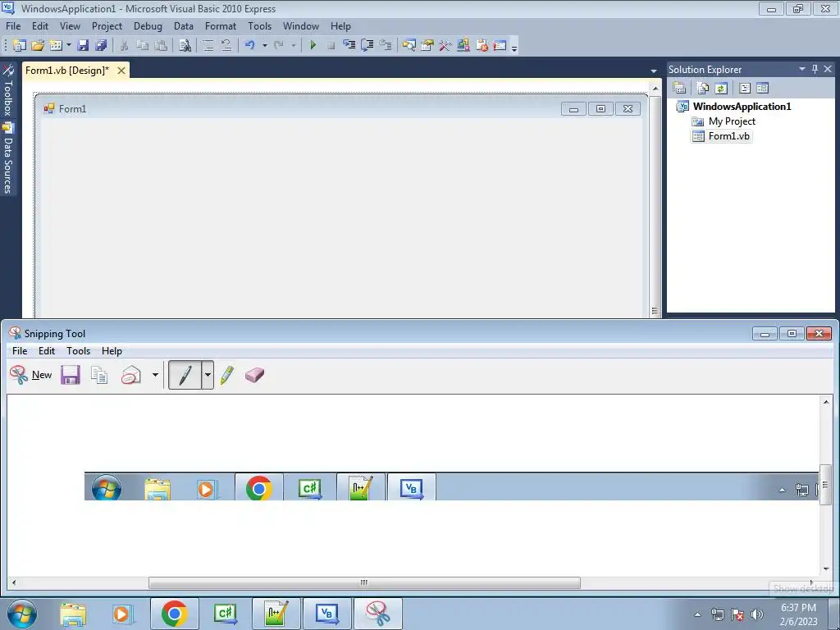The width and height of the screenshot is (840, 630).
Task: Open Solution Explorer's window position dropdown
Action: click(802, 69)
